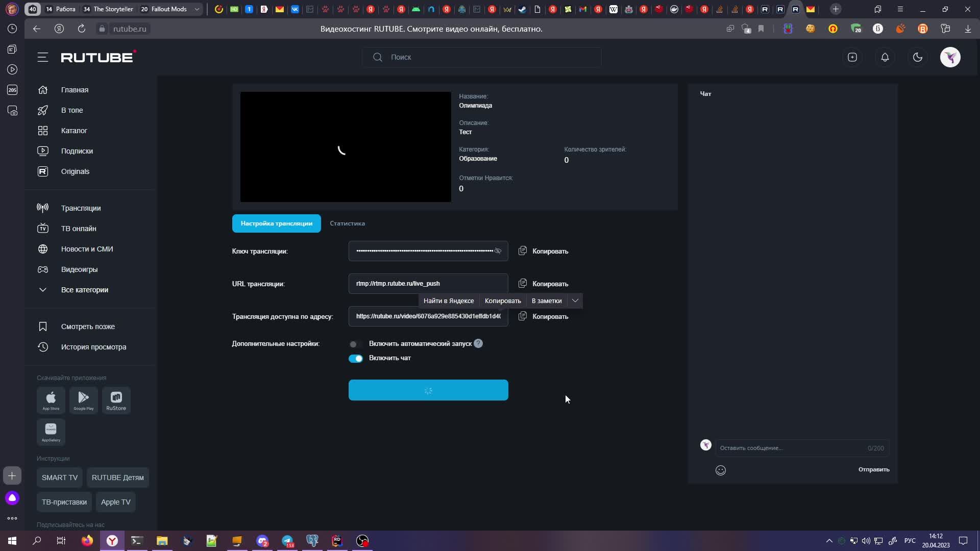Click Отправить to send chat message
This screenshot has width=980, height=551.
[873, 469]
